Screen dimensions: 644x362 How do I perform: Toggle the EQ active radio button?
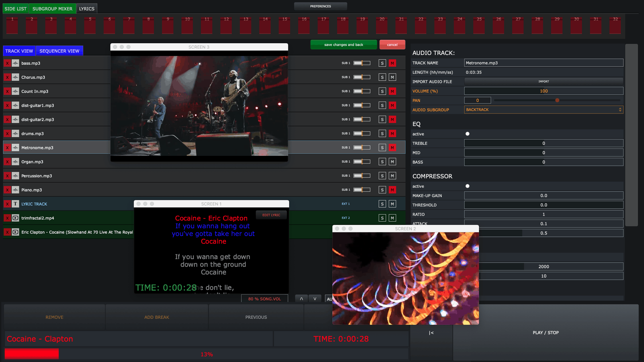[467, 134]
